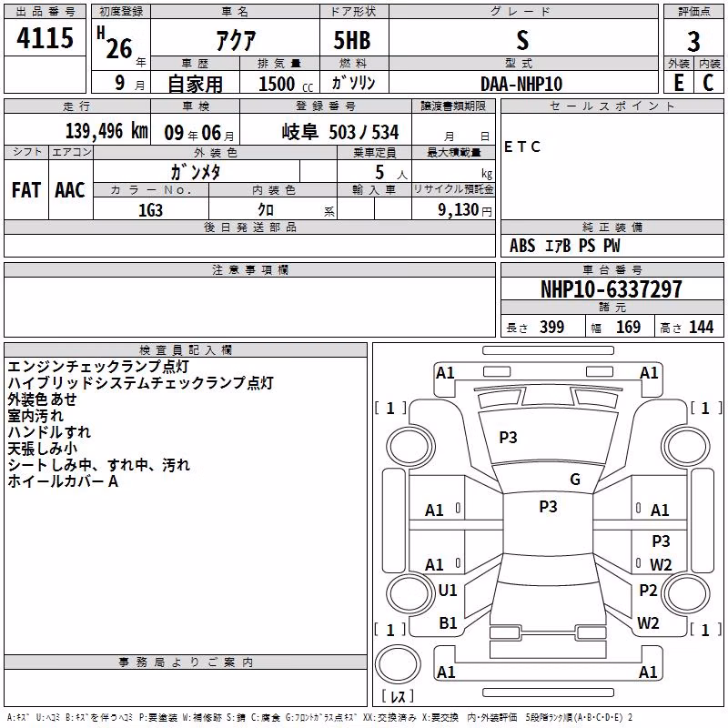Click the spare tire circle above レス

[x=398, y=663]
